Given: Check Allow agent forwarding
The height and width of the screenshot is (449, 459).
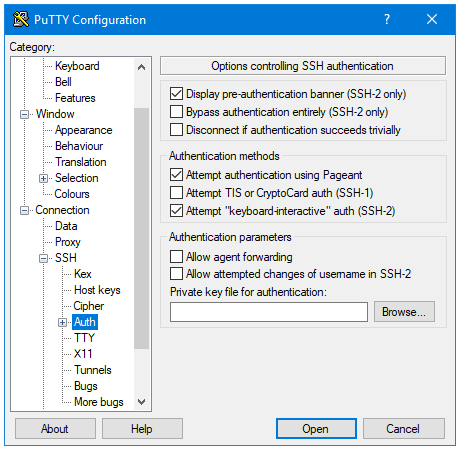Looking at the screenshot, I should click(x=176, y=257).
